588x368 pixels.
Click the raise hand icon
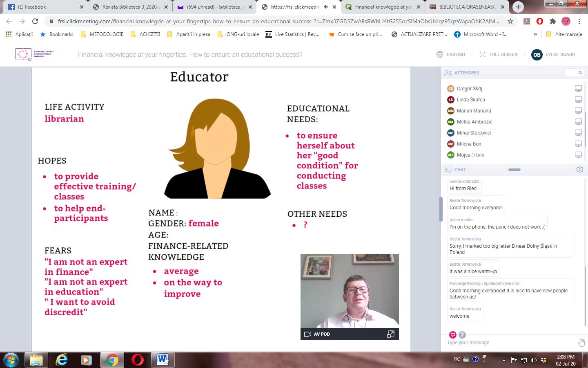pos(581,343)
